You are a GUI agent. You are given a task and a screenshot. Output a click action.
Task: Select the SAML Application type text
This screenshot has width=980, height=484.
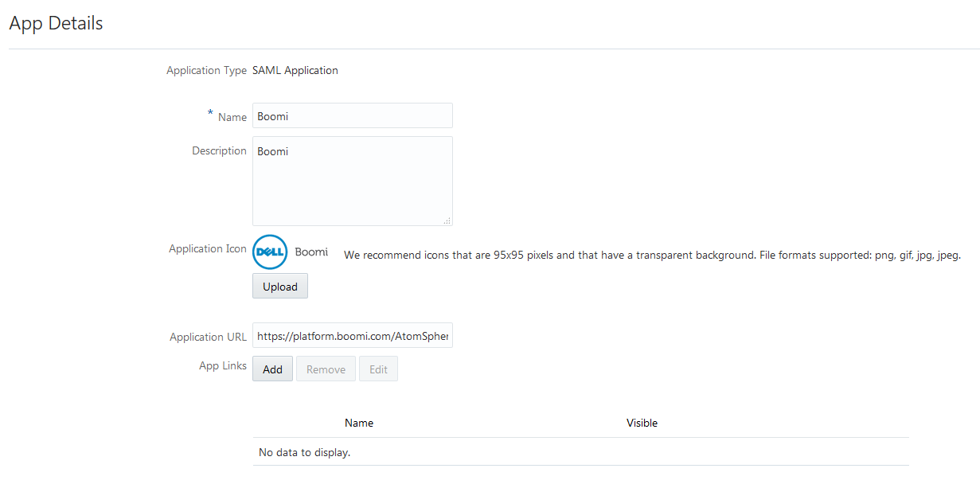coord(295,70)
